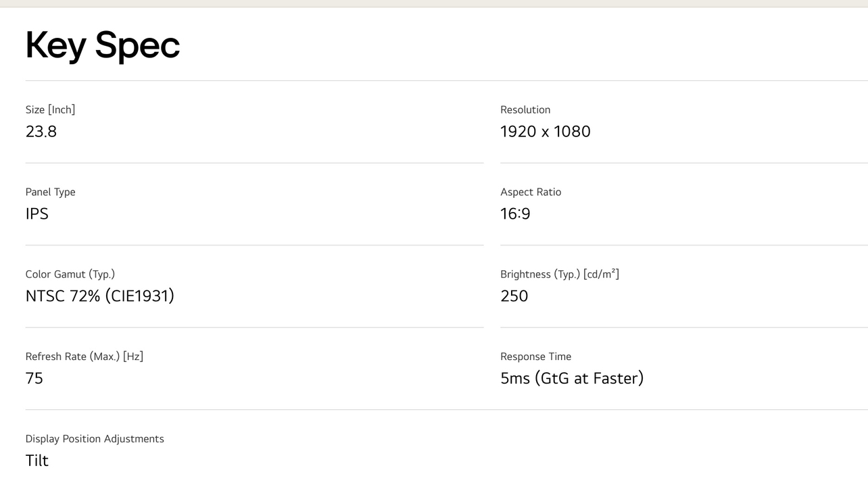868x489 pixels.
Task: Select the Response Time label
Action: point(536,357)
